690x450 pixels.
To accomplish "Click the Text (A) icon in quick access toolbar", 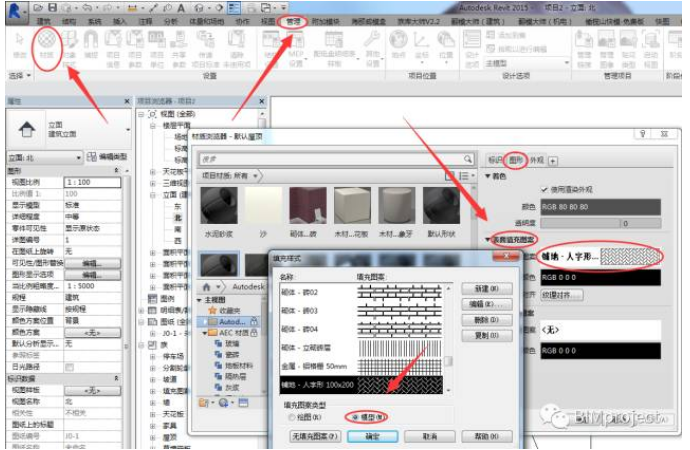I will pyautogui.click(x=181, y=8).
